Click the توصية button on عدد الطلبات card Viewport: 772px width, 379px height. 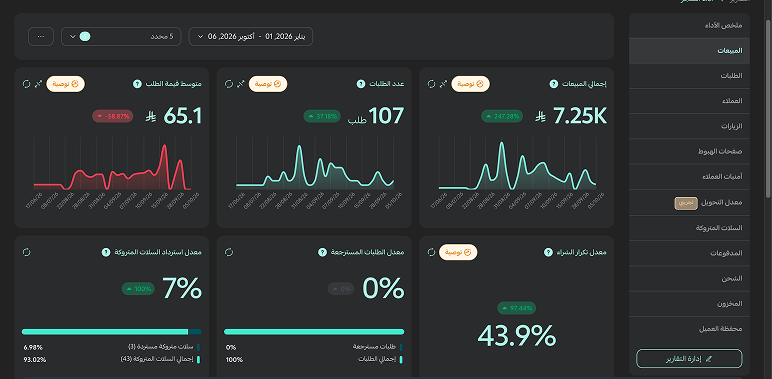[x=268, y=84]
